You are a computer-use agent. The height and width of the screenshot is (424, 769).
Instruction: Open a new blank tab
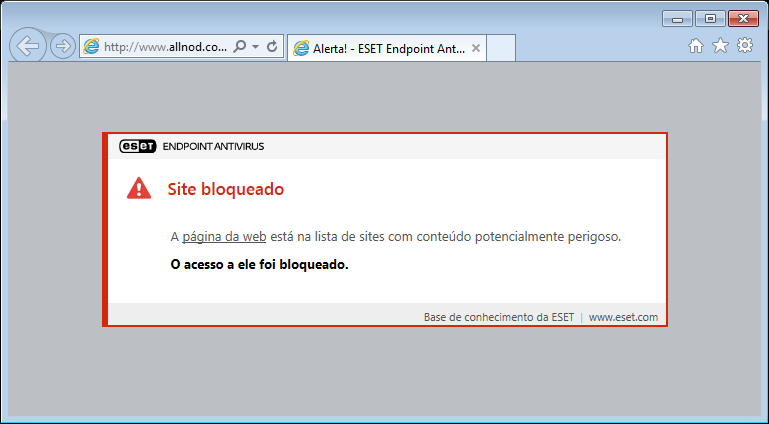501,48
